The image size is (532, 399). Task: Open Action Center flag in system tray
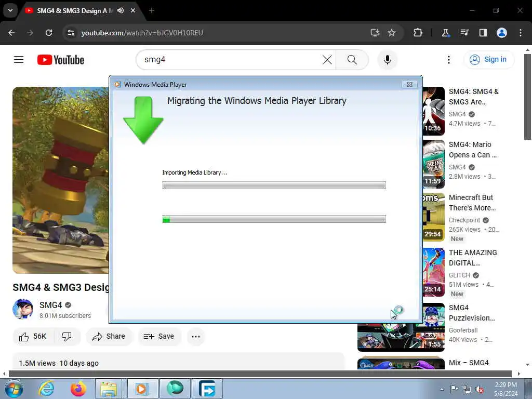click(x=454, y=389)
